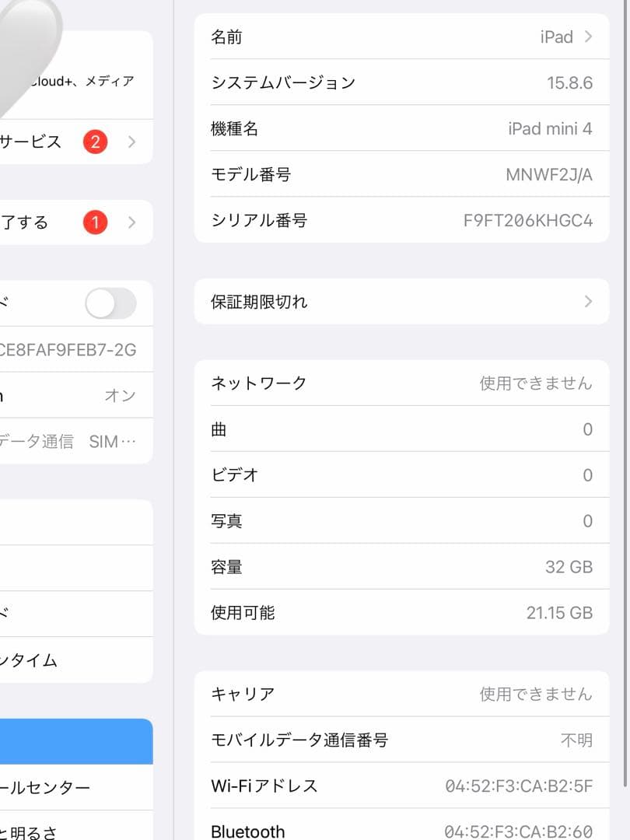Tap the red badge showing 1
Screen dimensions: 630x840
(95, 222)
